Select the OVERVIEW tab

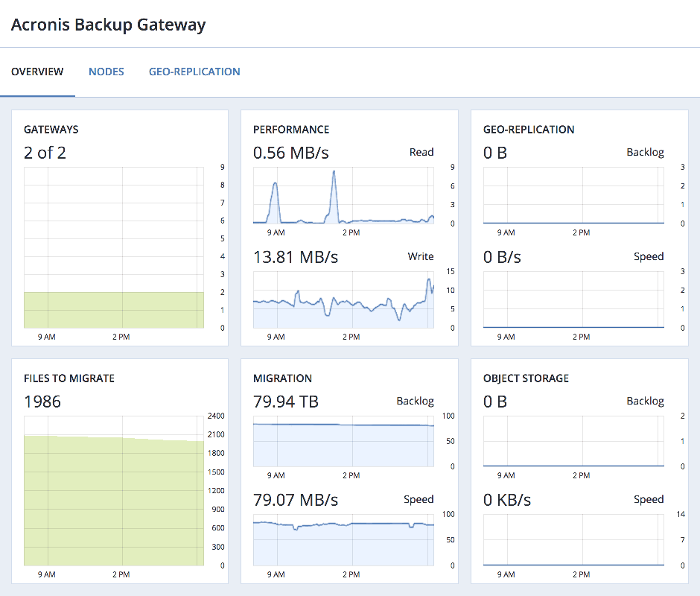[x=37, y=72]
